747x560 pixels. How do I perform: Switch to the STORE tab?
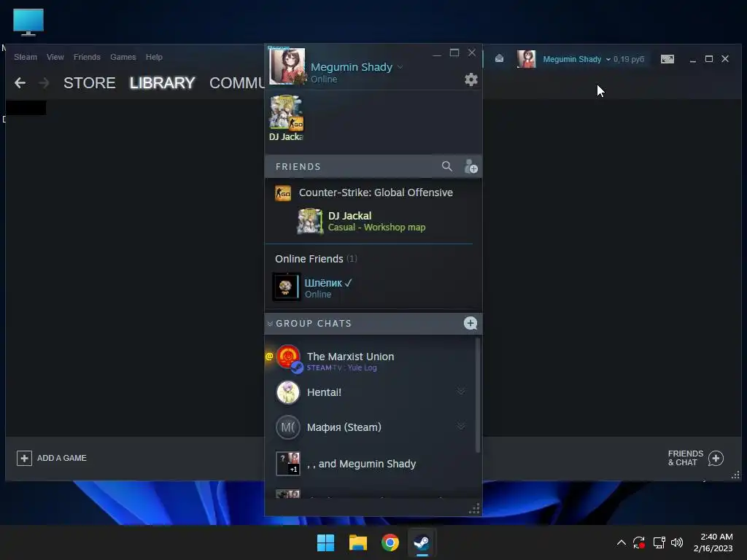tap(90, 83)
